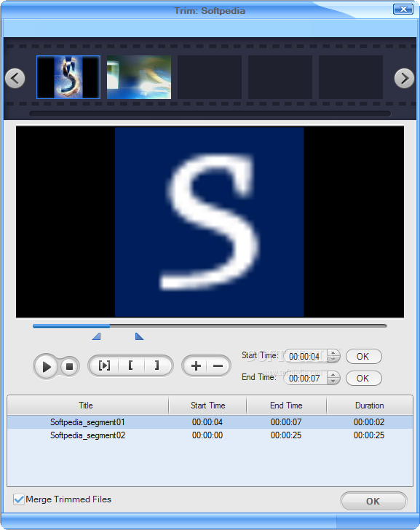Click the Start Time field showing 00:00:04

pos(306,356)
